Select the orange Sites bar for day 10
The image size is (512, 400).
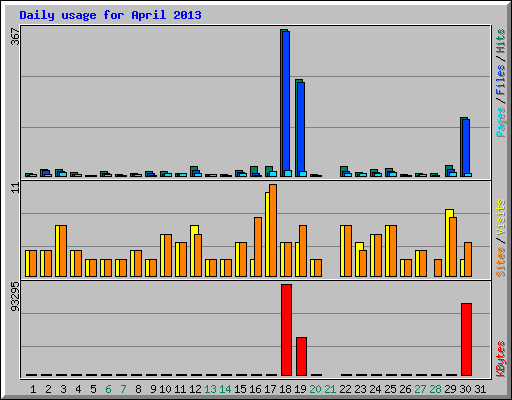point(168,255)
